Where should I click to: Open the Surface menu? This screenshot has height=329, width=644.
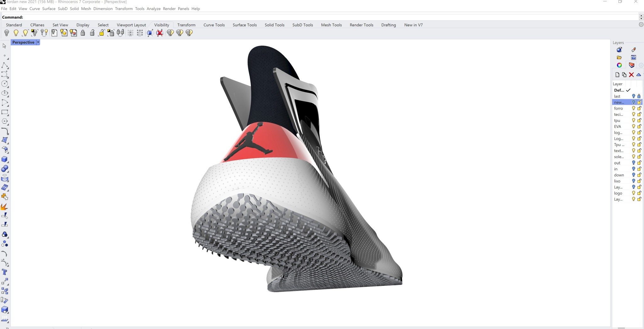49,9
